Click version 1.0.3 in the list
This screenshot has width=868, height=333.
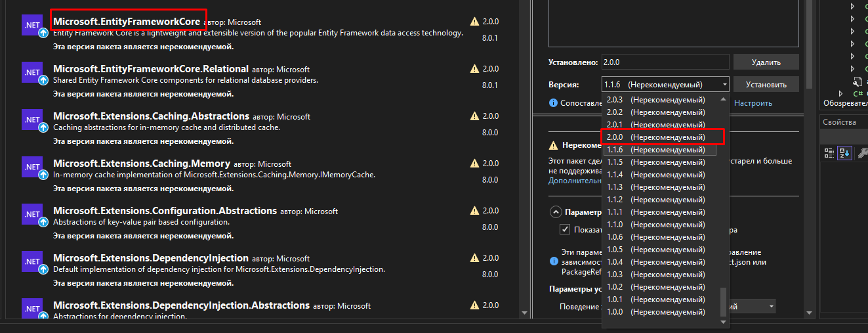[x=661, y=275]
